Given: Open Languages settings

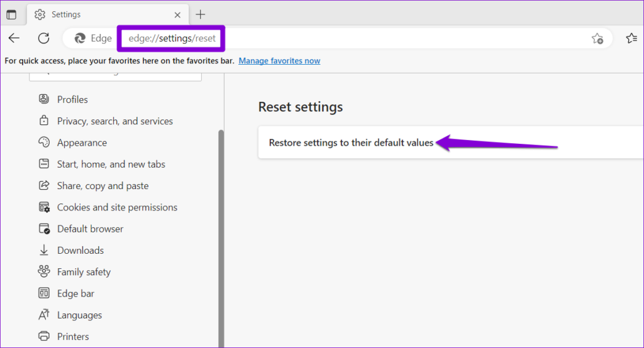Looking at the screenshot, I should [79, 315].
